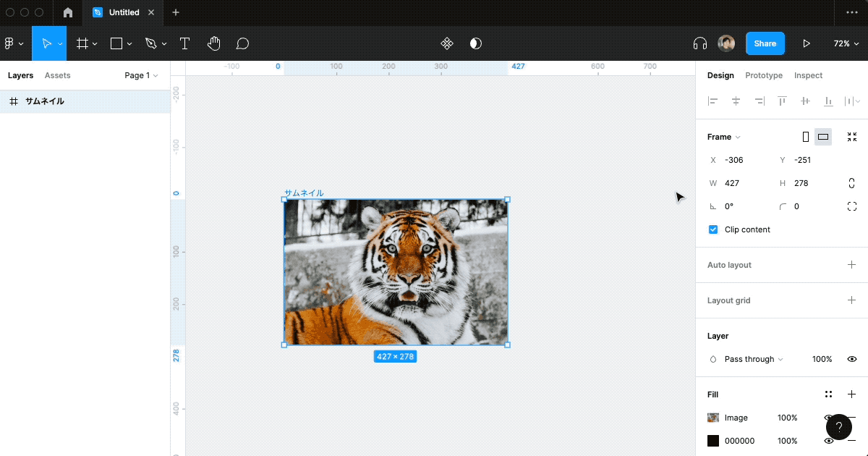
Task: Align right icon in Design panel
Action: click(x=759, y=101)
